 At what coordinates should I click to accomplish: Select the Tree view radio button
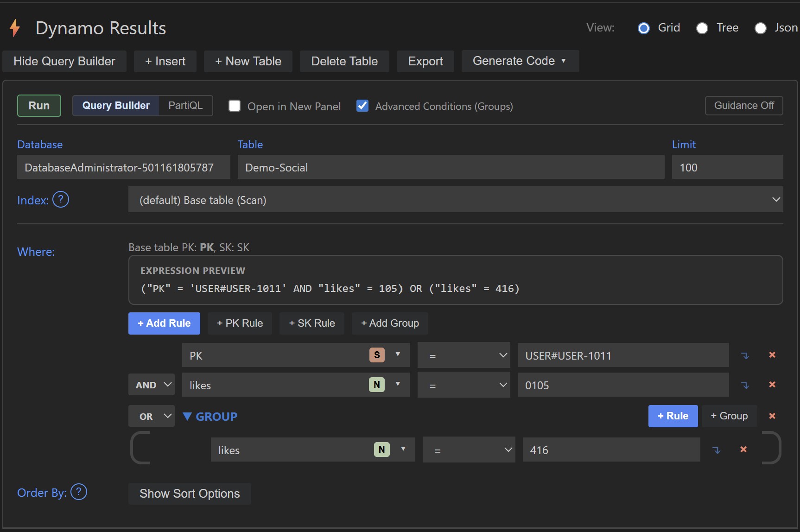click(x=702, y=28)
